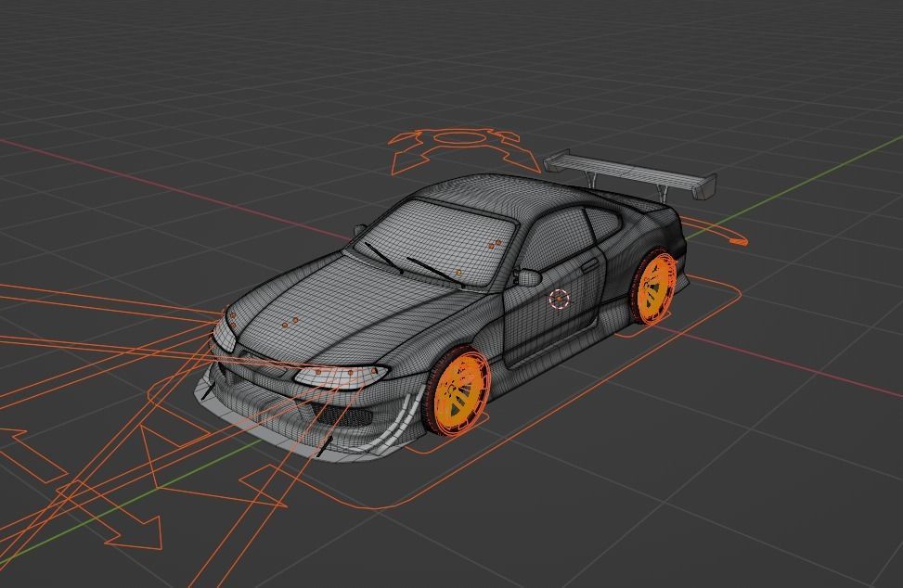Viewport: 903px width, 588px height.
Task: Click the windshield wiper on the glass
Action: [x=436, y=271]
